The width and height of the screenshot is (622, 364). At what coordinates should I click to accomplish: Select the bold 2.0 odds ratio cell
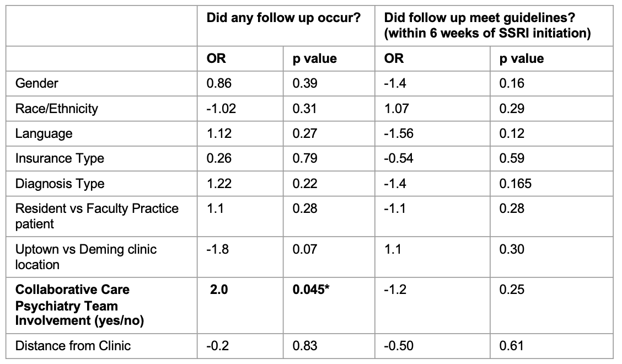(219, 290)
